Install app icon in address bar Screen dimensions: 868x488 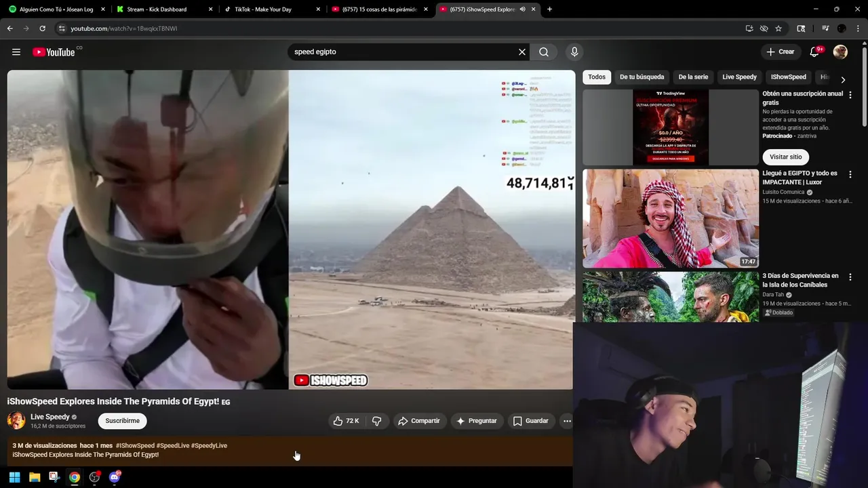click(x=749, y=28)
